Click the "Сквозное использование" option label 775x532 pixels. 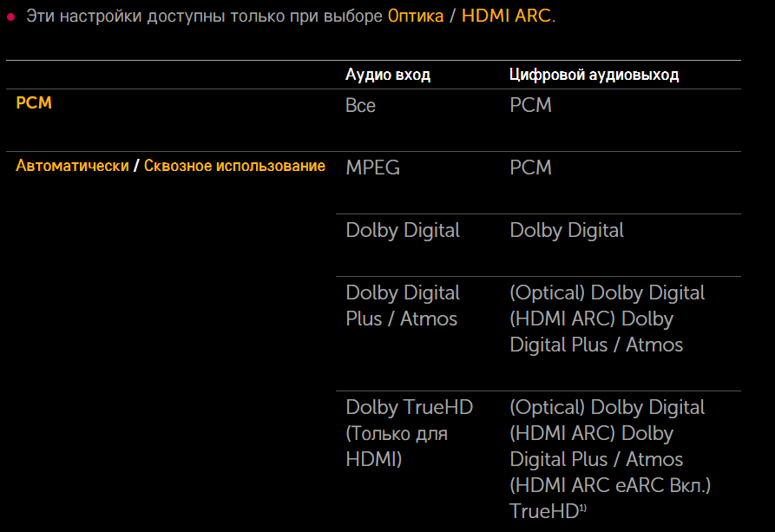[x=234, y=166]
